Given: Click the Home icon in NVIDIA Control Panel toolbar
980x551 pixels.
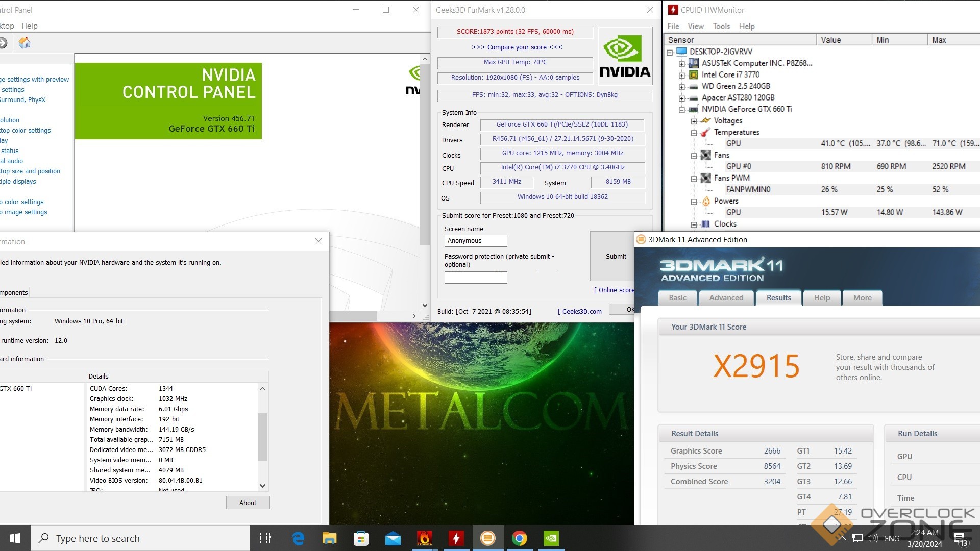Looking at the screenshot, I should click(24, 43).
